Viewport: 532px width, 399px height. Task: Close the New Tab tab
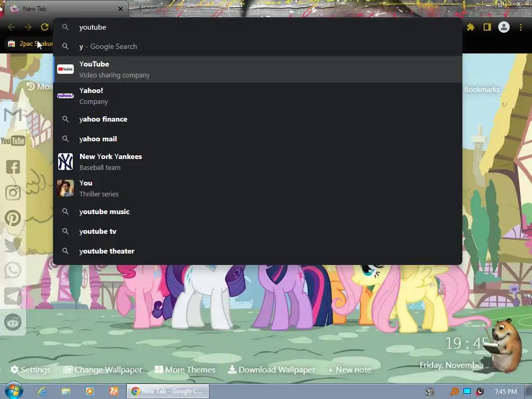pyautogui.click(x=121, y=9)
